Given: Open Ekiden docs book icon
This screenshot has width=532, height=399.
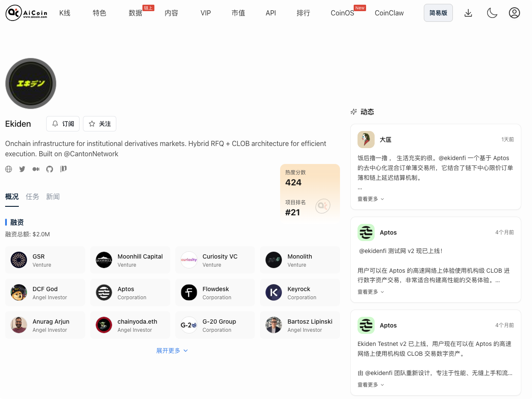Looking at the screenshot, I should 63,169.
